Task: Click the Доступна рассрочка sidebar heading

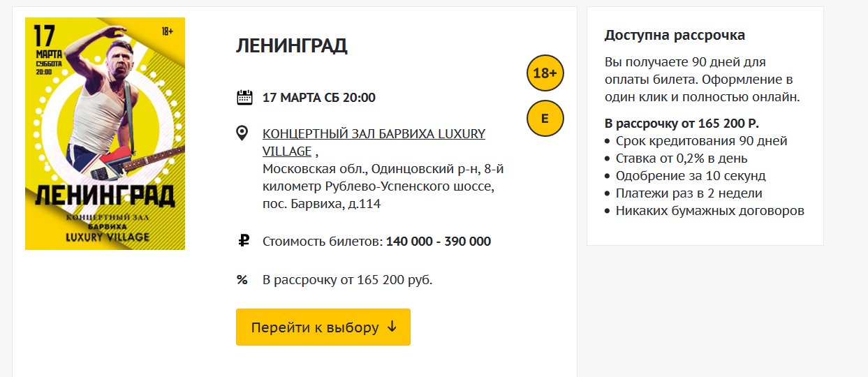Action: point(675,35)
